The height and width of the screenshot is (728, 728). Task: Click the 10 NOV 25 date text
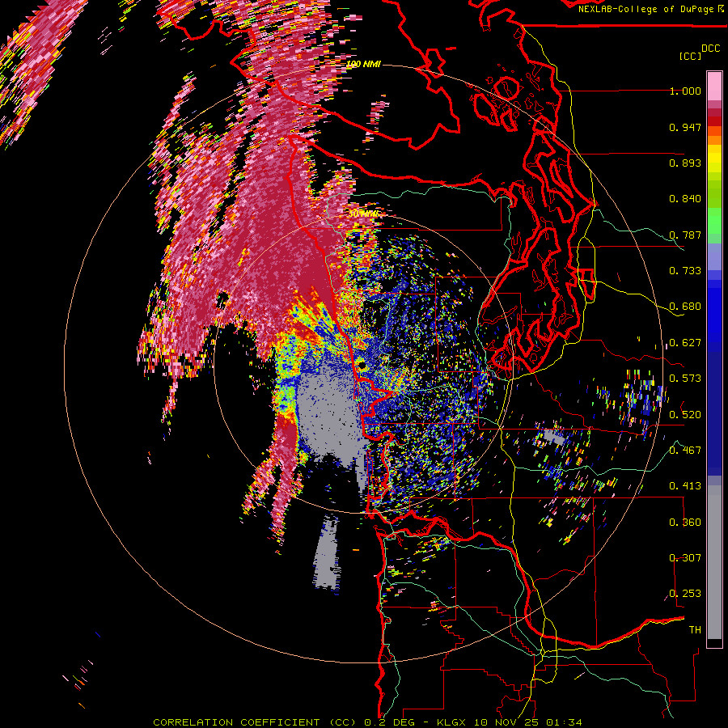507,722
